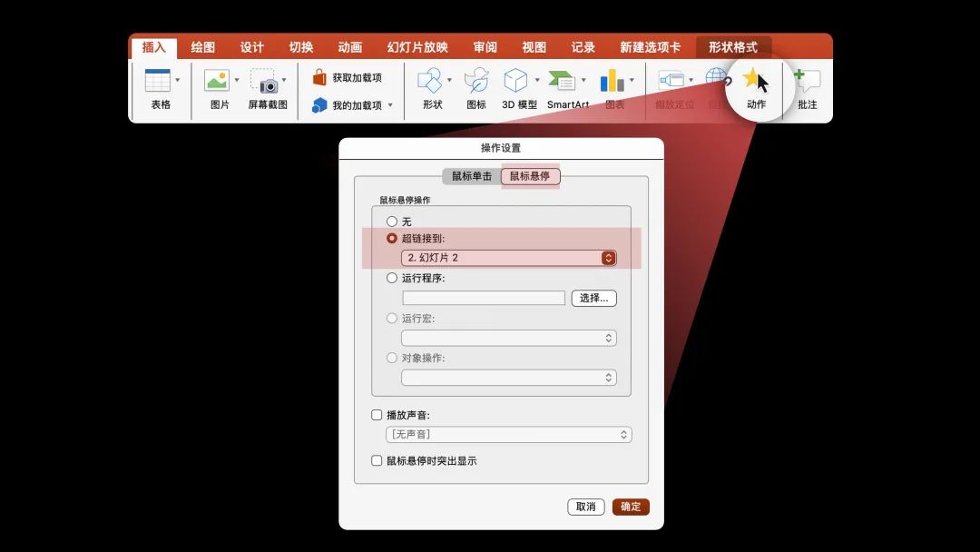Image resolution: width=980 pixels, height=552 pixels.
Task: Enable the 播放声音 checkbox
Action: (377, 414)
